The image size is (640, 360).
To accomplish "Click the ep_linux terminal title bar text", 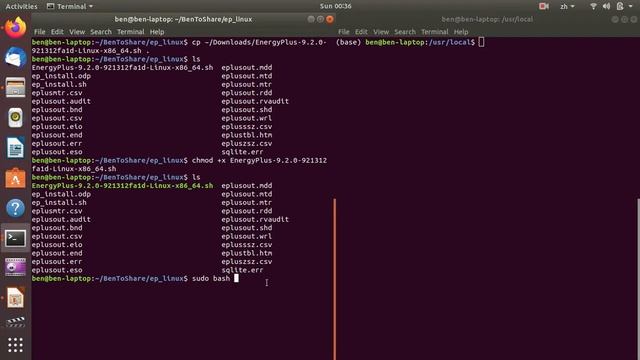I will click(183, 19).
